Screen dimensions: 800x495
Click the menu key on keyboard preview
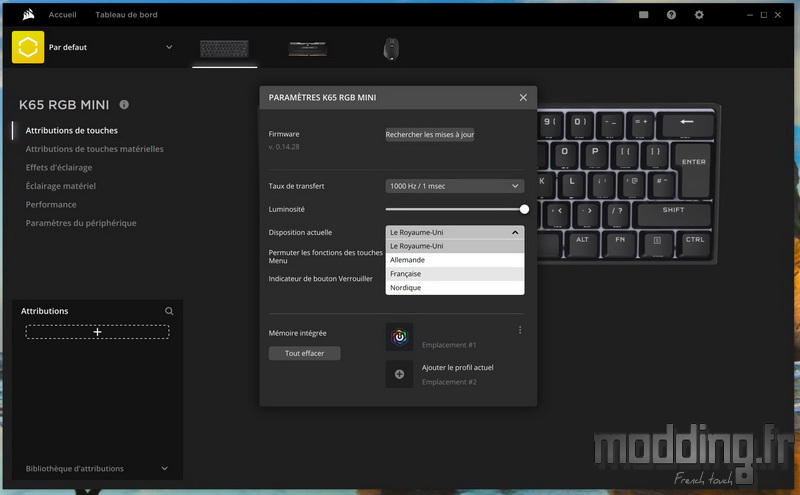click(657, 244)
